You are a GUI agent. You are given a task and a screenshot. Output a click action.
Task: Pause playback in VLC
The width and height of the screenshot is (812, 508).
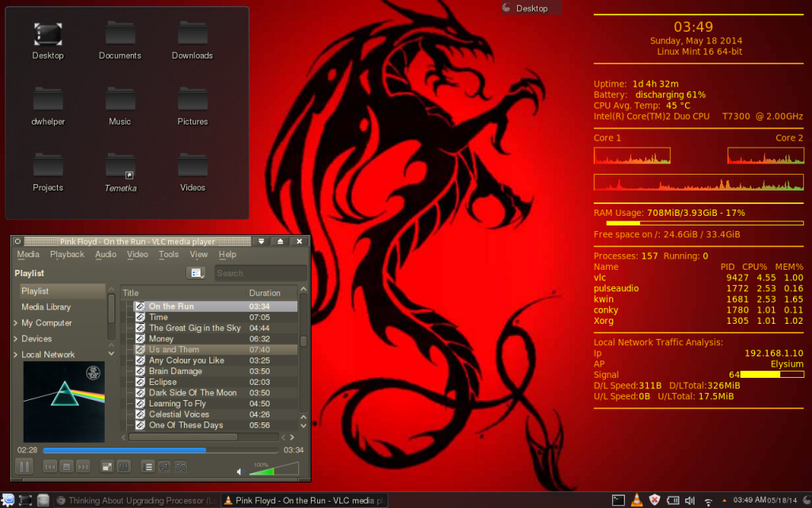click(x=24, y=467)
